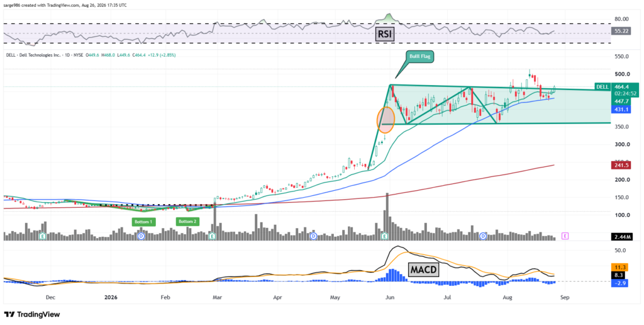This screenshot has width=644, height=325.
Task: Click the dividend D marker in late July
Action: click(x=484, y=236)
